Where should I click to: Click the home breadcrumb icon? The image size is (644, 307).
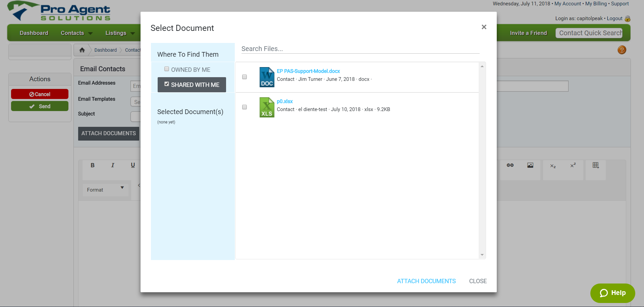pyautogui.click(x=82, y=50)
